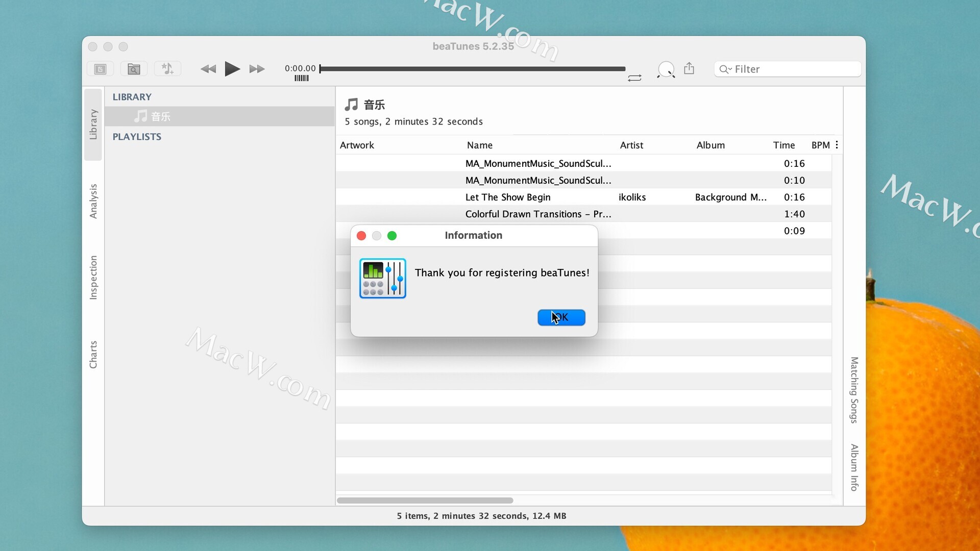
Task: Click the star note add icon
Action: coord(167,69)
